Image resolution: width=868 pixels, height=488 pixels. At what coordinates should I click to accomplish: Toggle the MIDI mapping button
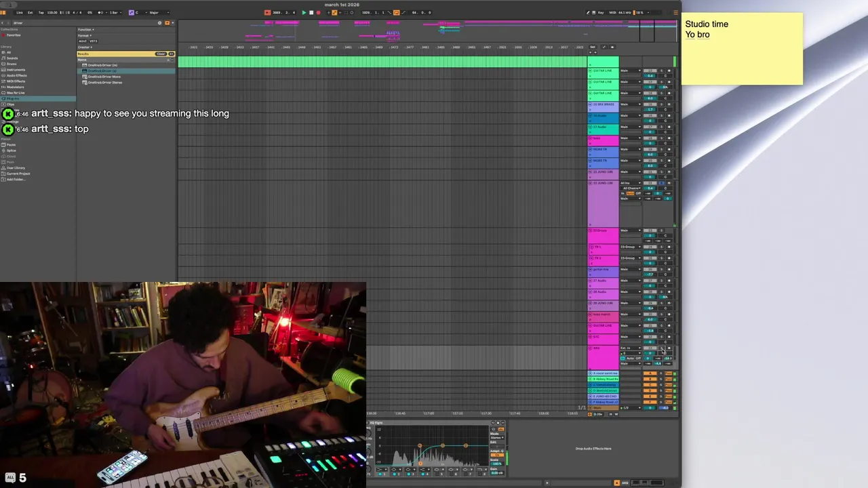coord(612,12)
